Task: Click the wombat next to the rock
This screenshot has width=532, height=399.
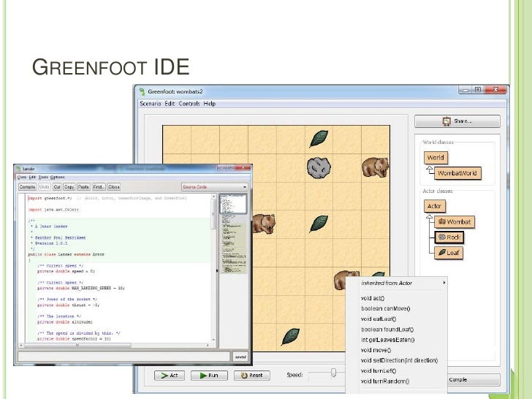Action: pyautogui.click(x=376, y=167)
